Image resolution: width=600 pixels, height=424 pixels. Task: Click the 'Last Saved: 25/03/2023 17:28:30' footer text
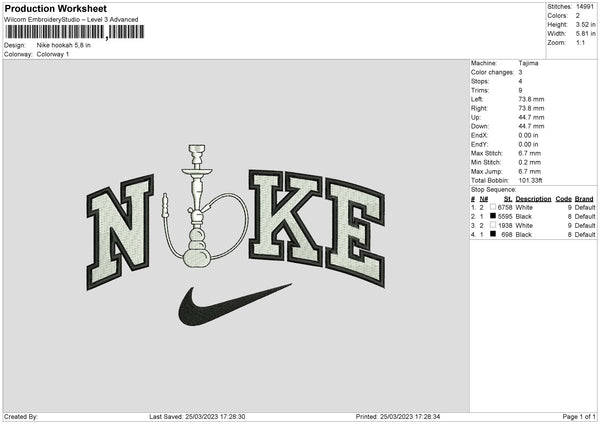click(x=197, y=417)
